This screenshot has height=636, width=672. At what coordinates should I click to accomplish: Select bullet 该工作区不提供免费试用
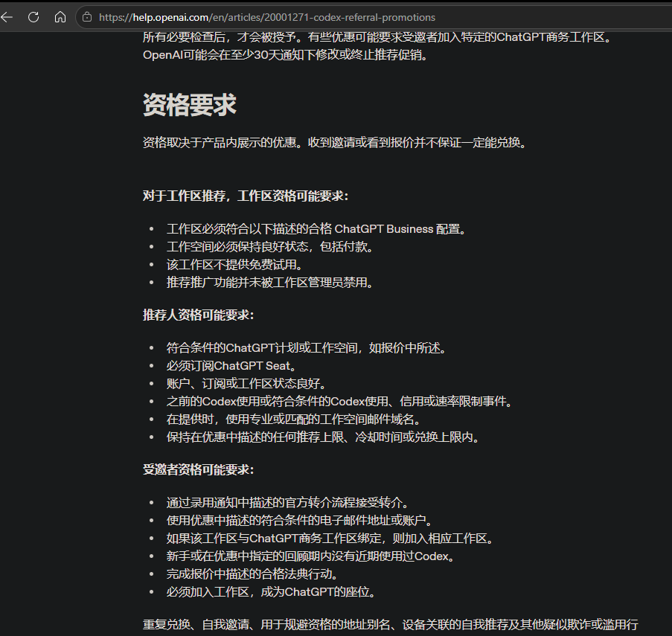[234, 265]
